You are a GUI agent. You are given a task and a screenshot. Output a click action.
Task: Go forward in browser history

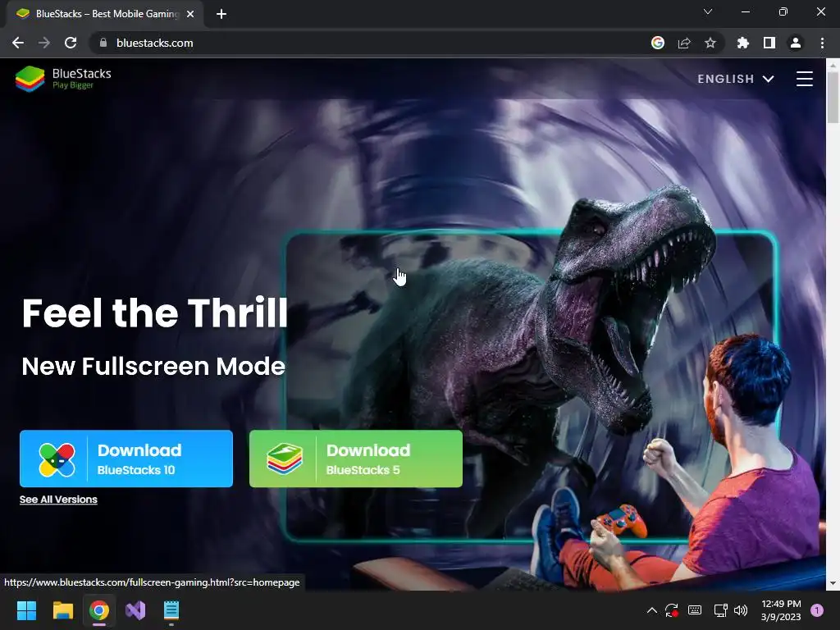[x=44, y=43]
